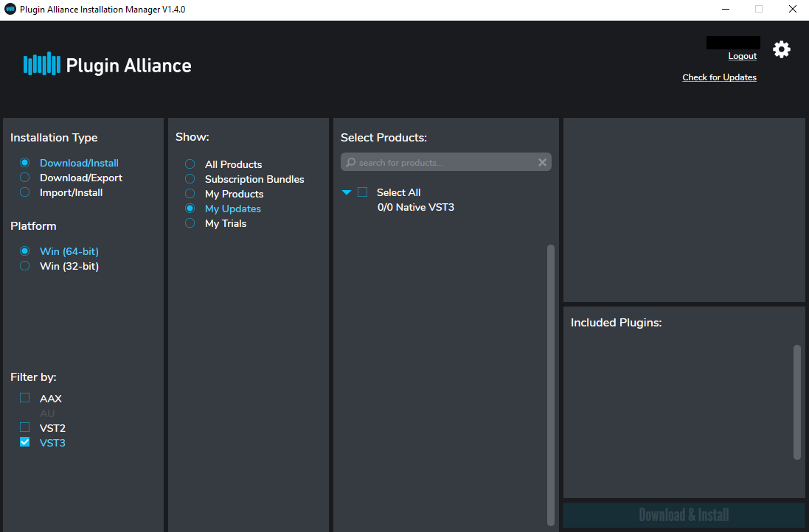Enable the AAX format filter

tap(24, 398)
